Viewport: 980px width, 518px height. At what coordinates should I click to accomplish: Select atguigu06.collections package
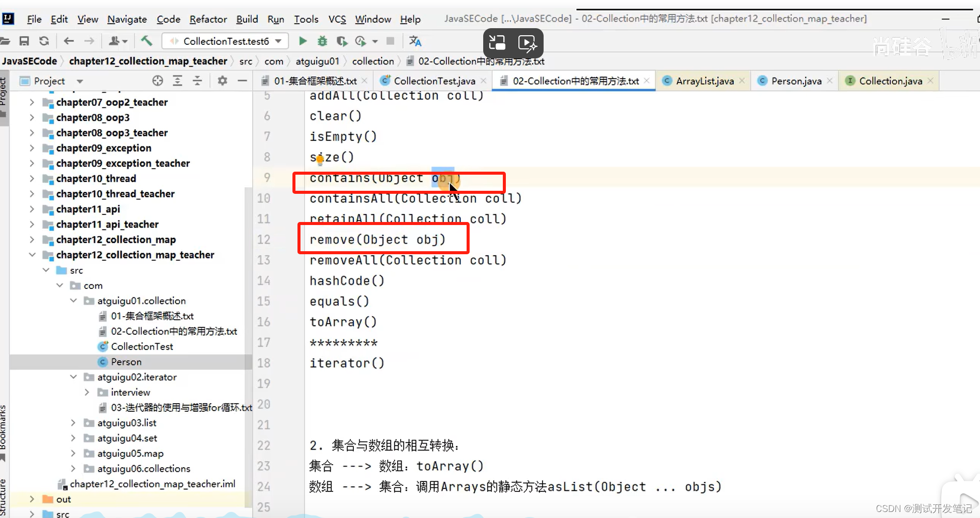coord(143,469)
